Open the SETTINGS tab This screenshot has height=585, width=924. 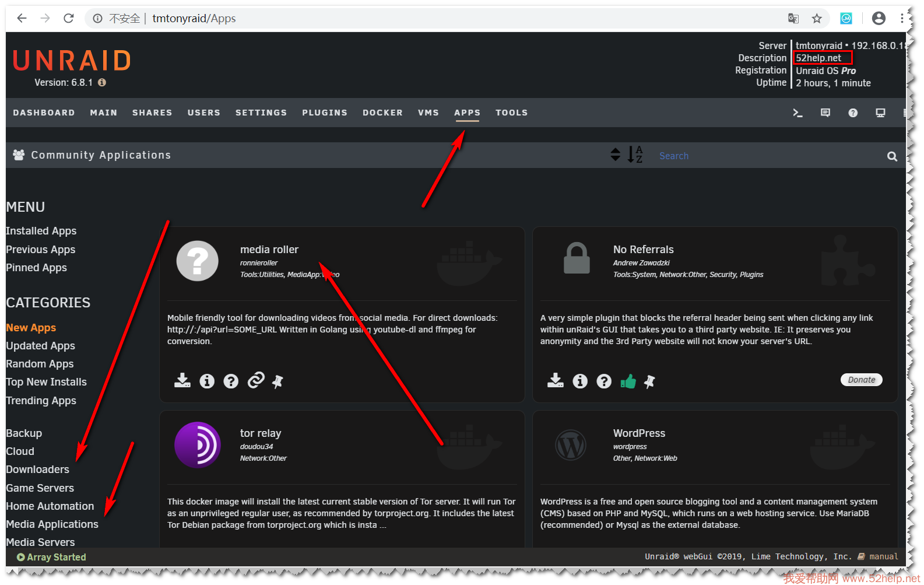(261, 113)
